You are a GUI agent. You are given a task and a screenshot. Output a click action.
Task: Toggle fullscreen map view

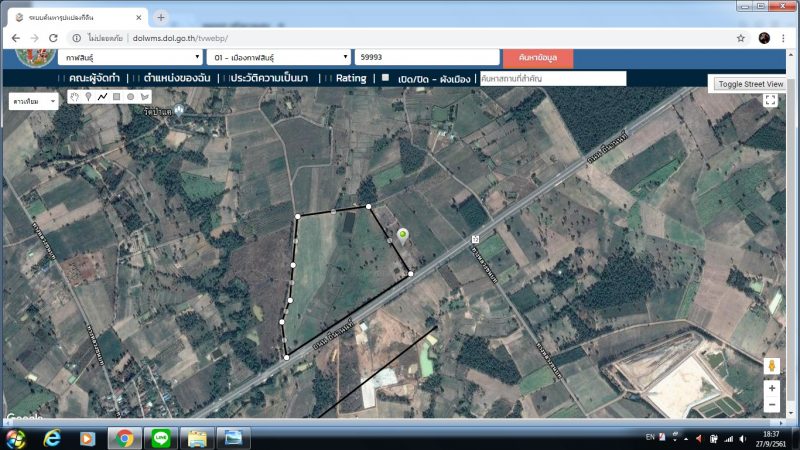click(x=770, y=101)
